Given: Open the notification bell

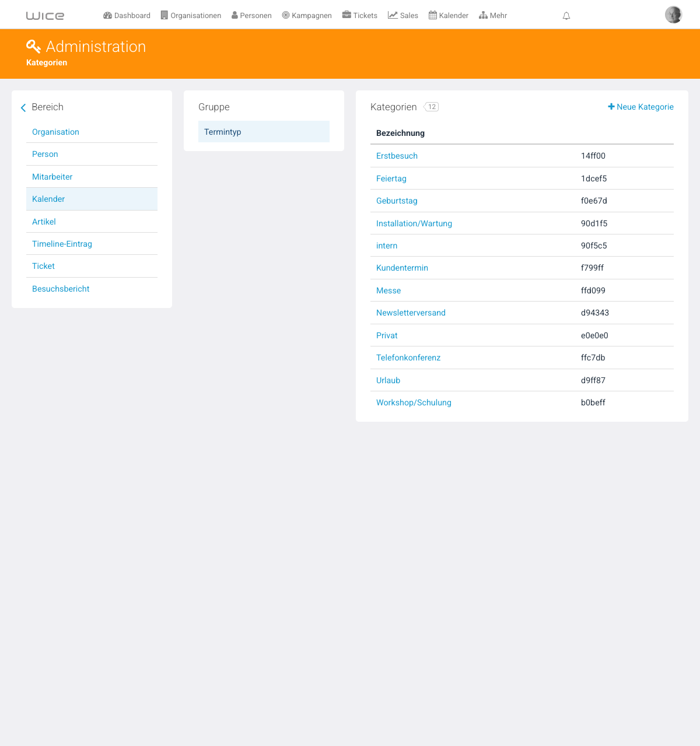Looking at the screenshot, I should [566, 16].
